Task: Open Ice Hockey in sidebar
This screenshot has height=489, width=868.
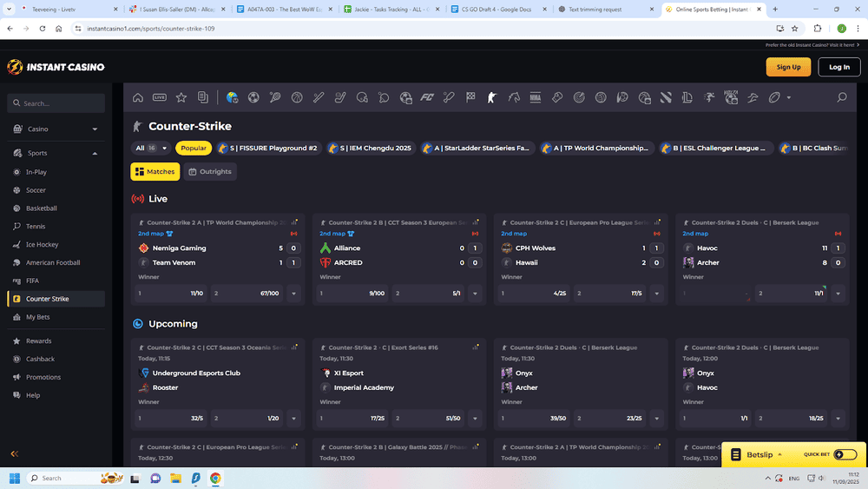Action: 56,244
